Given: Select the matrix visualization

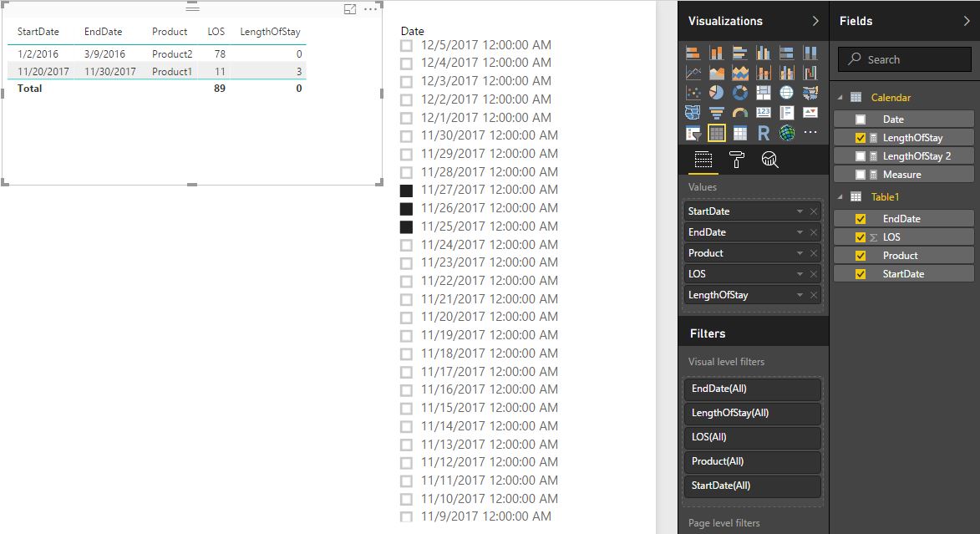Looking at the screenshot, I should [x=740, y=133].
